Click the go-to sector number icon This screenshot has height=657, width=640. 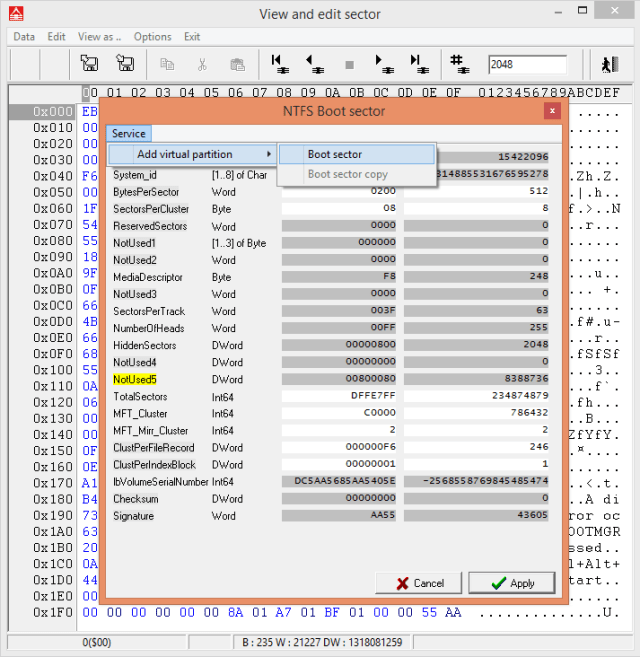pos(460,64)
